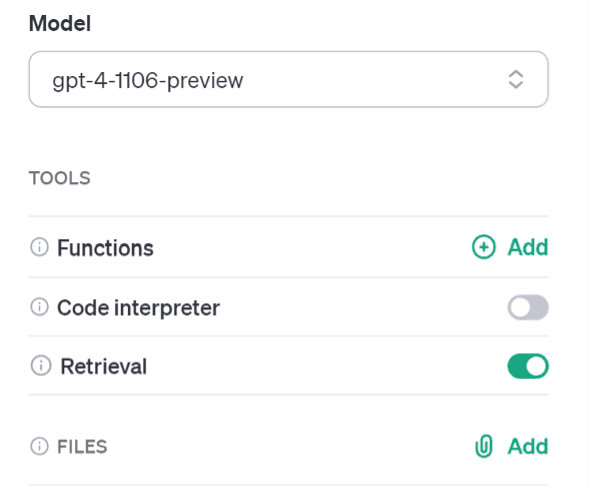Click the info icon beside Retrieval

(40, 366)
